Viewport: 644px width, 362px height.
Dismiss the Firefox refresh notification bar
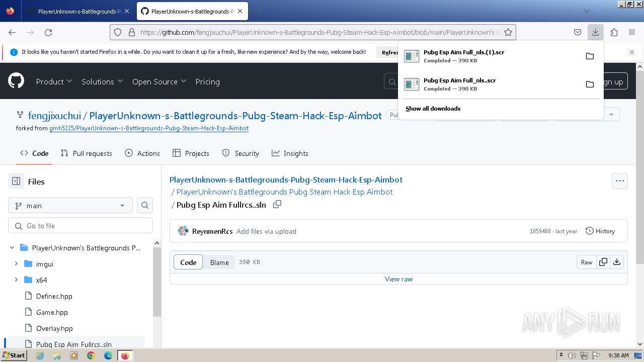click(632, 52)
